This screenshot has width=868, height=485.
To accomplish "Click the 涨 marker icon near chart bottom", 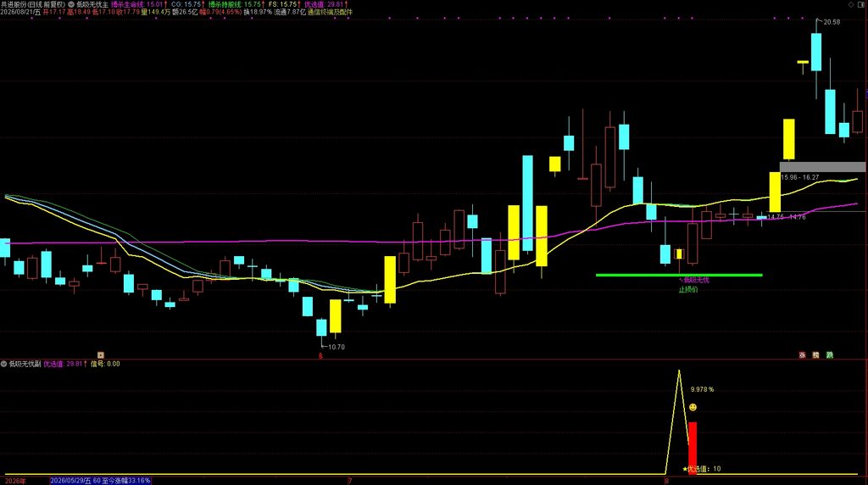I will pos(802,355).
